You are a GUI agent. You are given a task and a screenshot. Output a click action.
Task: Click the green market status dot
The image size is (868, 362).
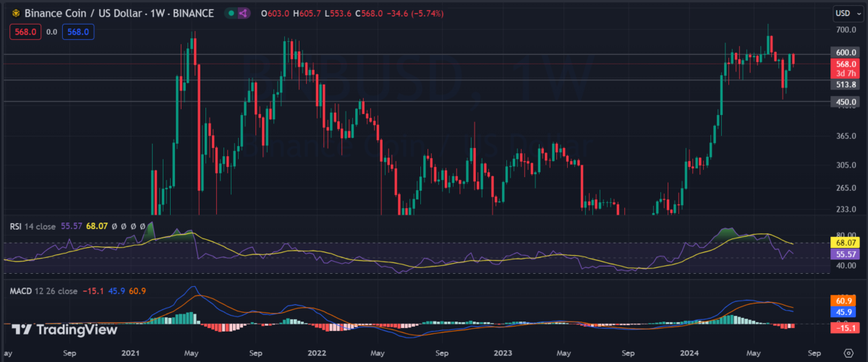tap(230, 13)
